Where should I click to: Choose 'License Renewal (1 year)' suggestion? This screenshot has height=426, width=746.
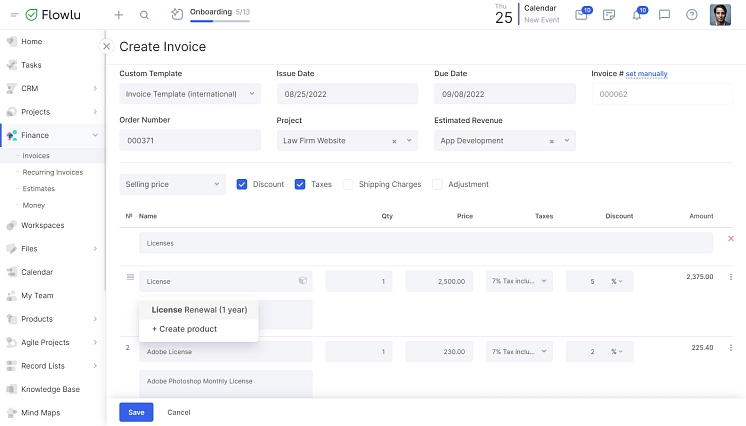[x=199, y=310]
